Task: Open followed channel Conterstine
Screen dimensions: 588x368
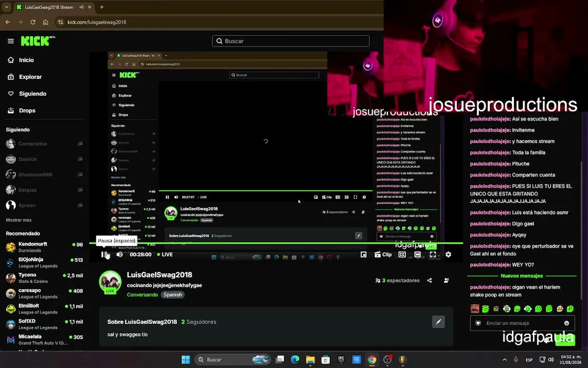Action: point(44,144)
